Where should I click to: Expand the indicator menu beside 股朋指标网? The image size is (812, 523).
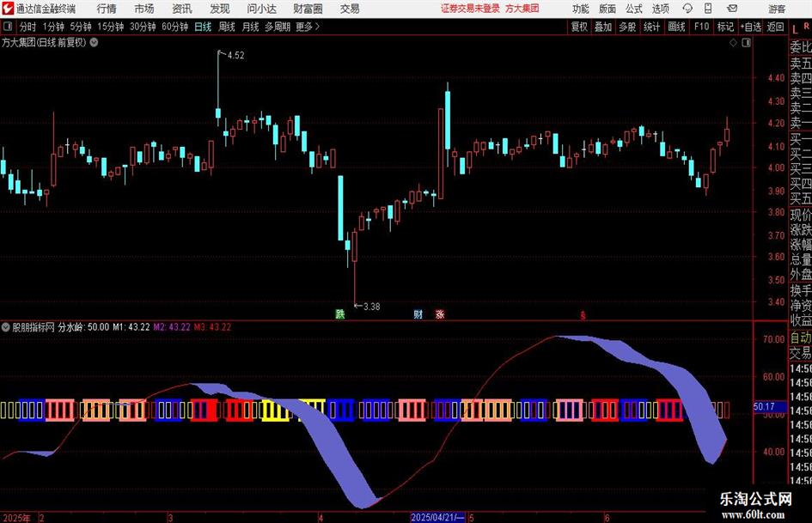6,326
